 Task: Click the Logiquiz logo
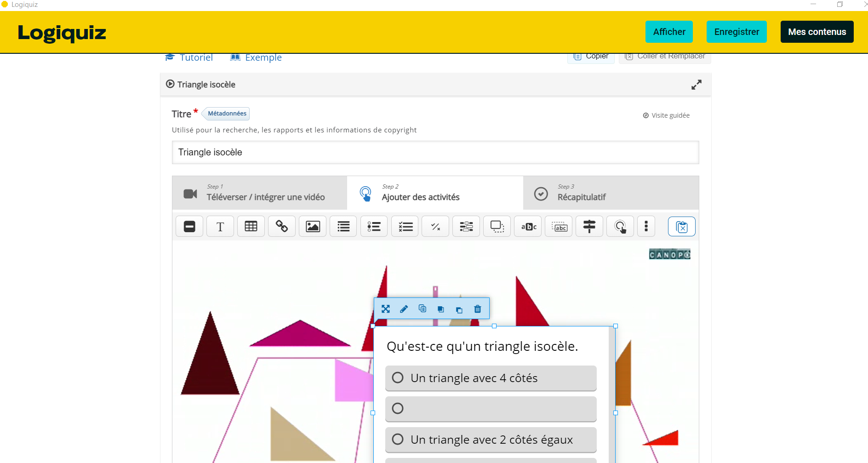[x=62, y=33]
